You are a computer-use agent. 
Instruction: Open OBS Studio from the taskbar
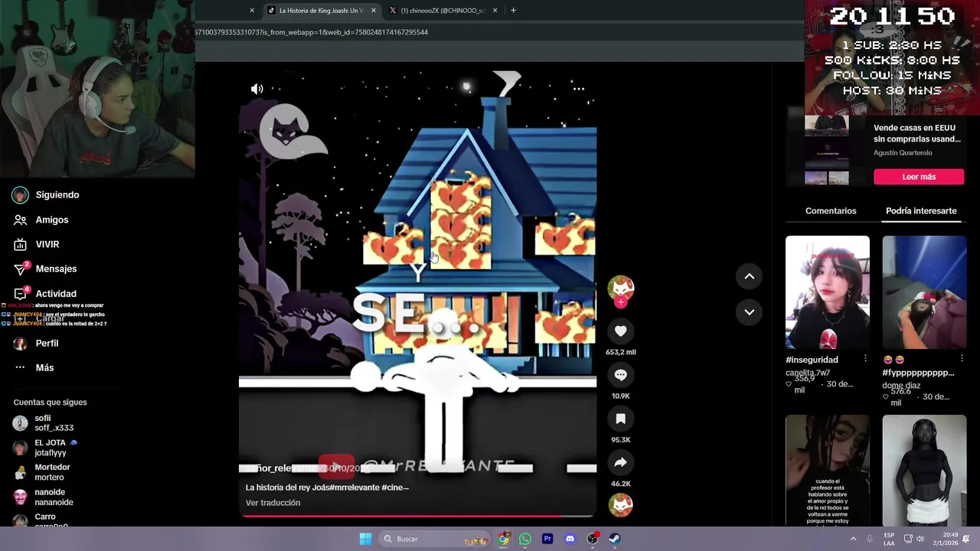point(593,539)
